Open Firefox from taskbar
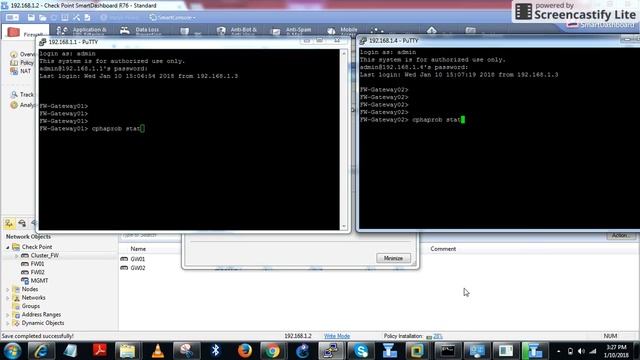Image resolution: width=640 pixels, height=360 pixels. 245,351
